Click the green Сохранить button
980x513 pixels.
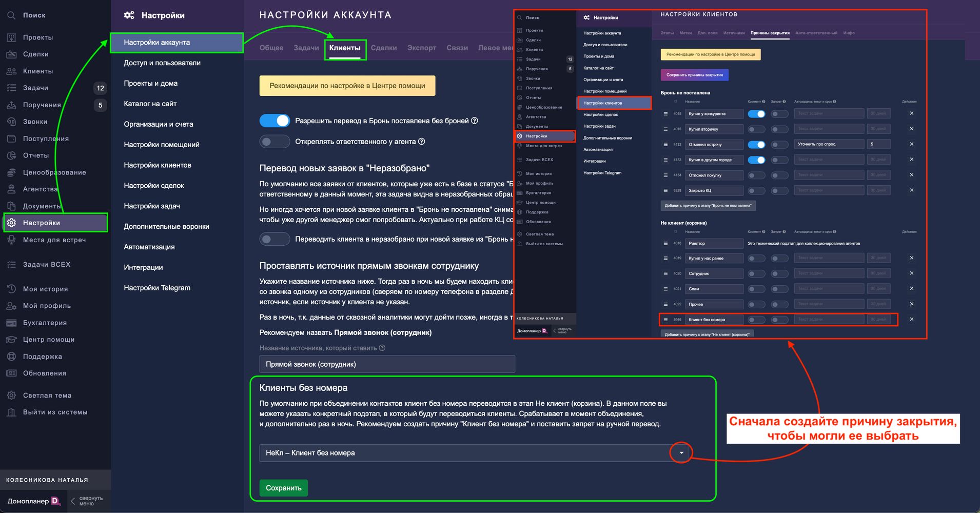tap(284, 488)
